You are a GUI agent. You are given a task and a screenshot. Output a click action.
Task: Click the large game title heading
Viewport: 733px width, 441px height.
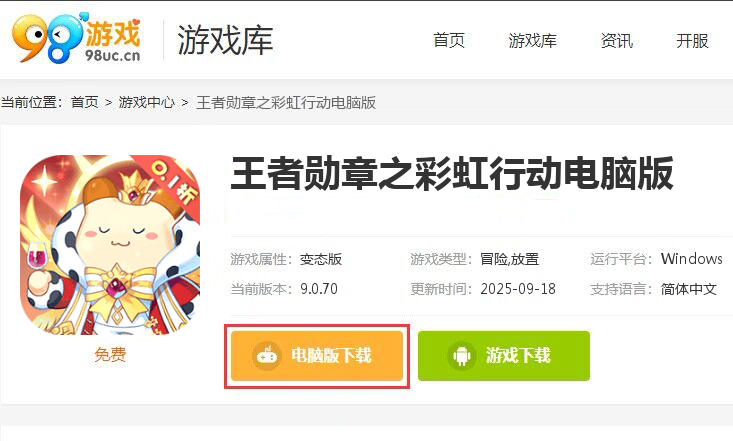[x=452, y=174]
